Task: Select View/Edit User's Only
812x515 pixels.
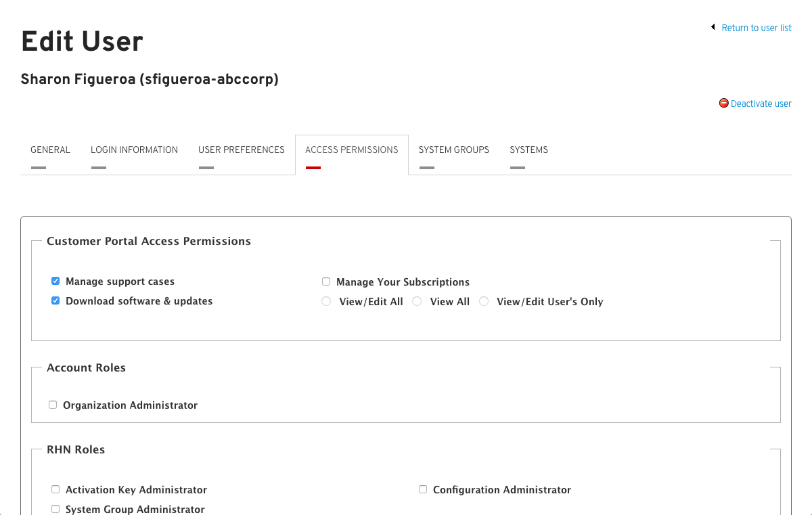Action: tap(484, 301)
